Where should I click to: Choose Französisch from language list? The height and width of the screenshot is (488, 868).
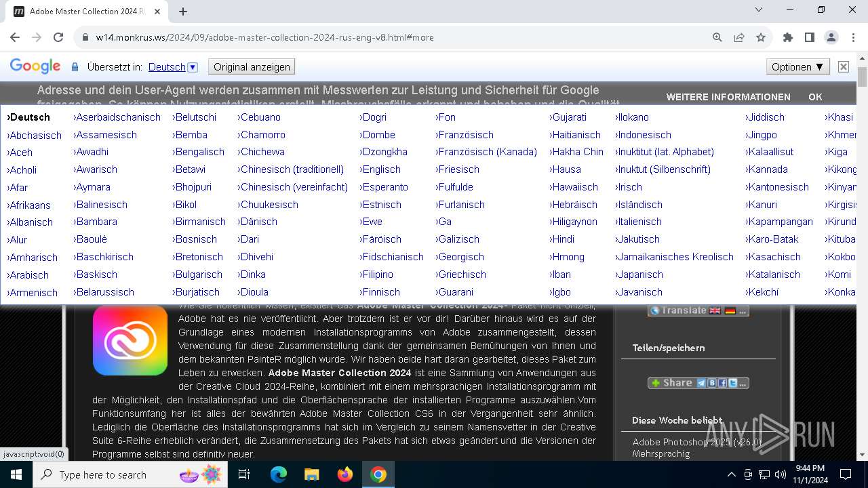(x=465, y=135)
